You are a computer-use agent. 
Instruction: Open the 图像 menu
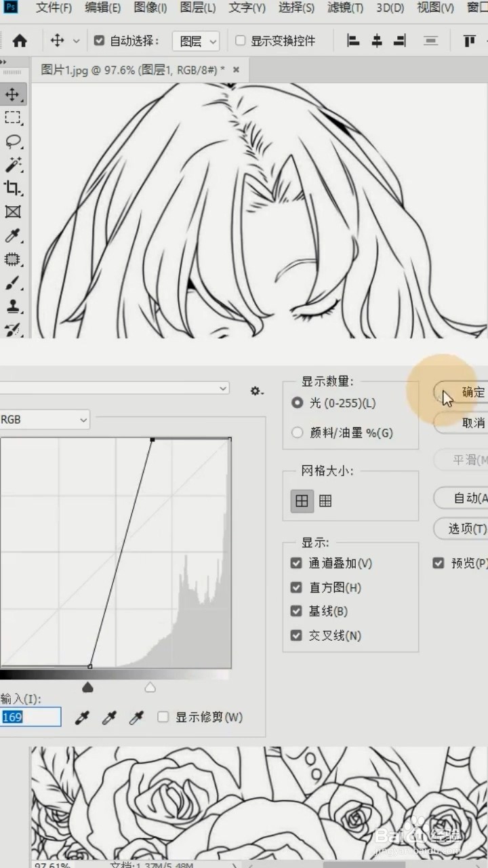click(150, 8)
